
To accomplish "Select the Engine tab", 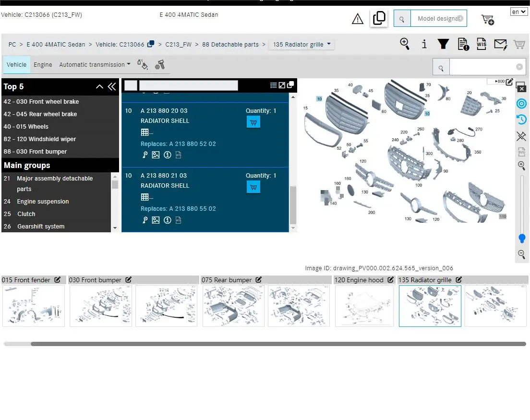I will coord(43,64).
